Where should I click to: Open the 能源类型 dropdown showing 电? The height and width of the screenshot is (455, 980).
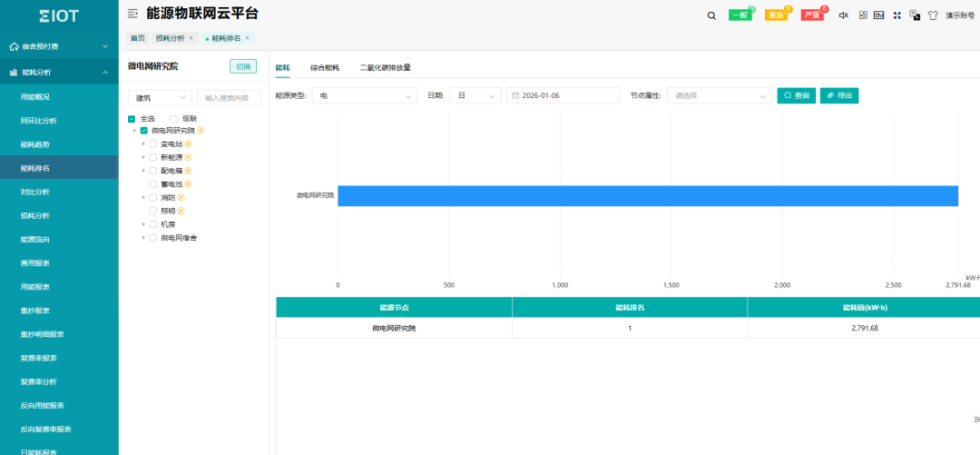tap(364, 95)
